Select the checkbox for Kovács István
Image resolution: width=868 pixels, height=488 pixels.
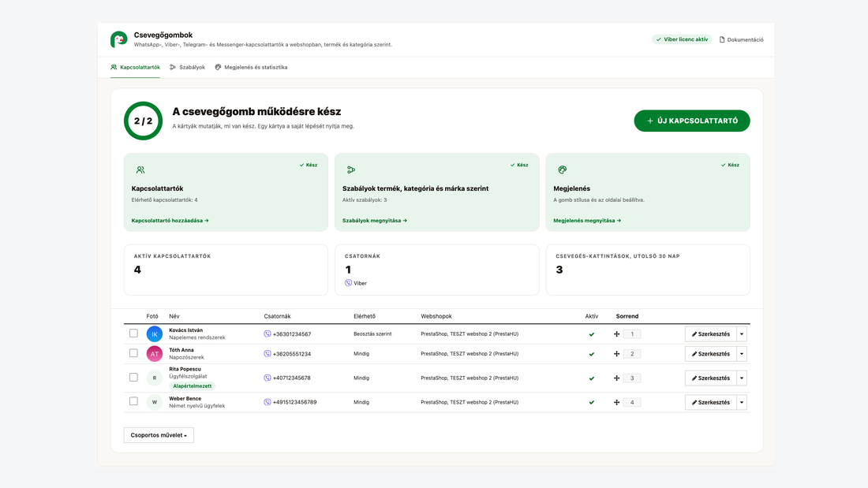pyautogui.click(x=133, y=333)
